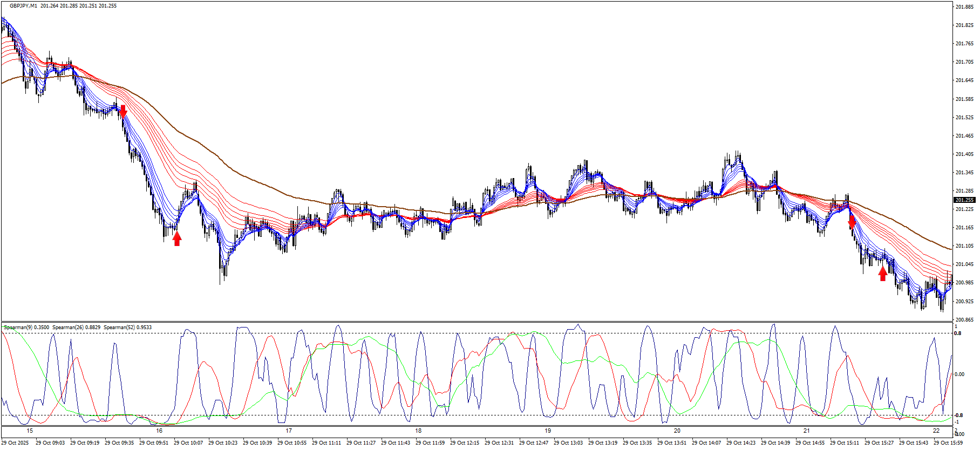Click the red up arrow near 10:07
980x457 pixels.
coord(177,238)
